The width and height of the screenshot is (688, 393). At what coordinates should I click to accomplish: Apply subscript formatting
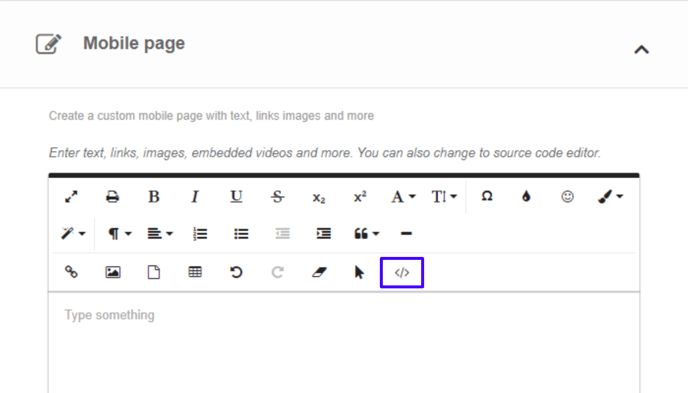[319, 198]
